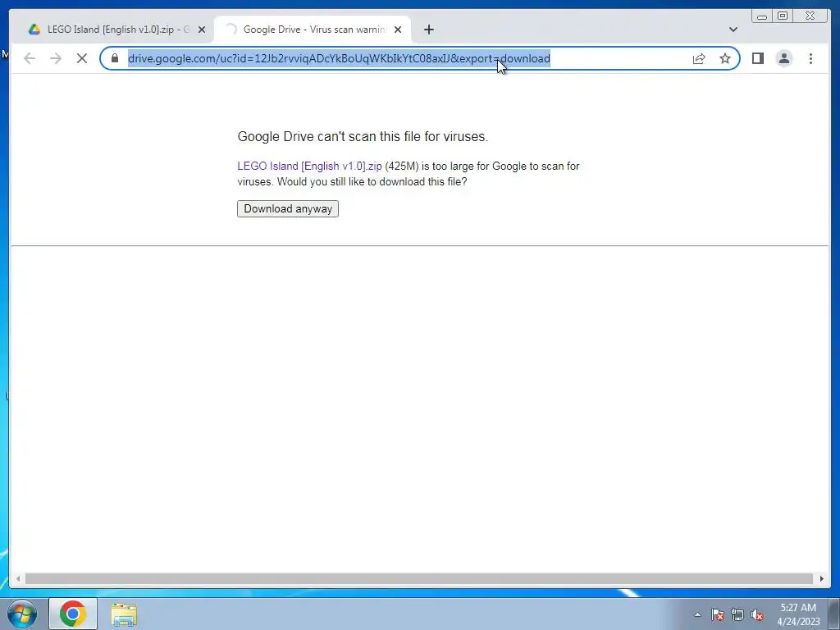The height and width of the screenshot is (630, 840).
Task: Click the padlock site info icon
Action: click(x=115, y=58)
